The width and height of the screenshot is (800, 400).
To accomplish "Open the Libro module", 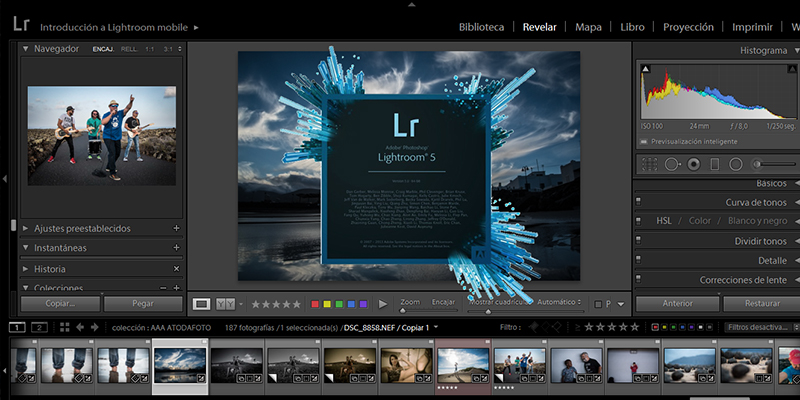I will pos(632,27).
